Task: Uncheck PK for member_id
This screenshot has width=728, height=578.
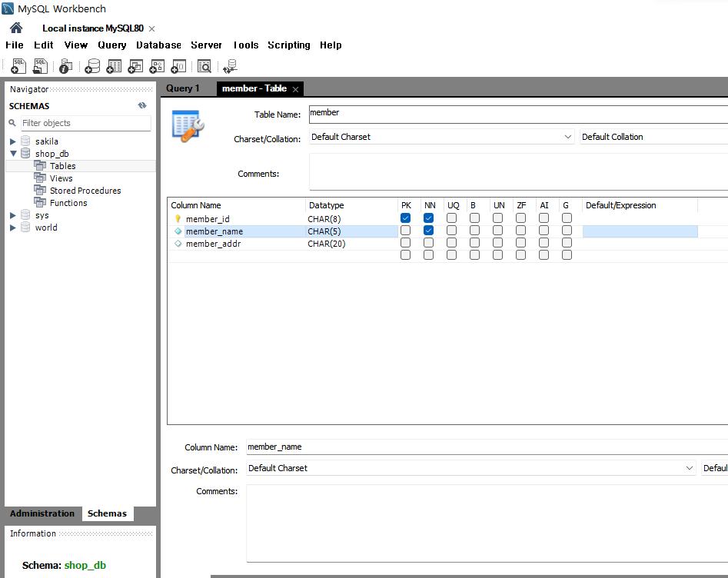Action: (405, 218)
